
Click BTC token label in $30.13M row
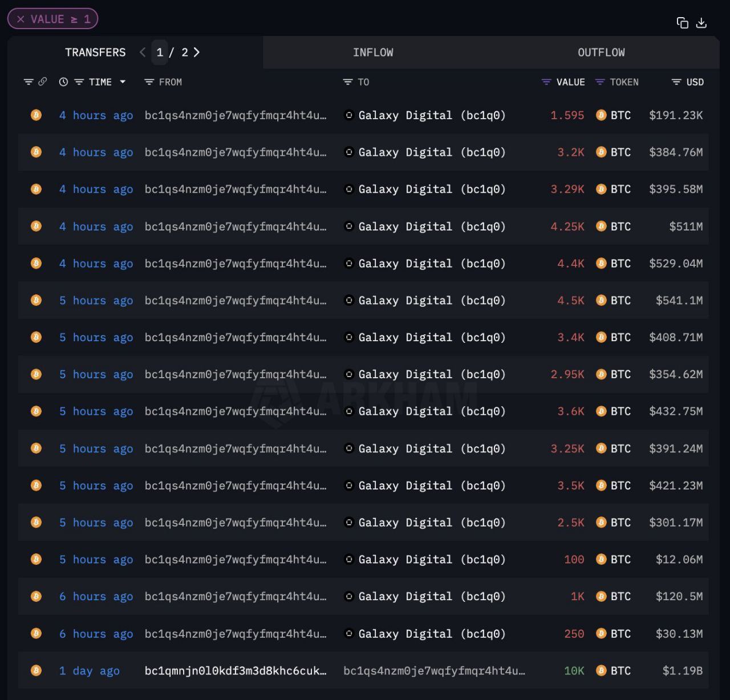tap(620, 634)
